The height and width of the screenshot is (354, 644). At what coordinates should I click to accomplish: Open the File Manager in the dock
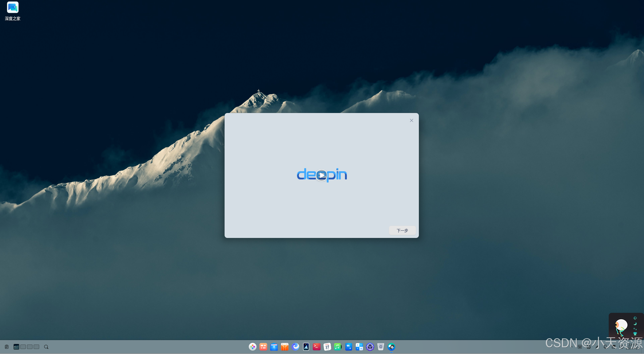[274, 347]
